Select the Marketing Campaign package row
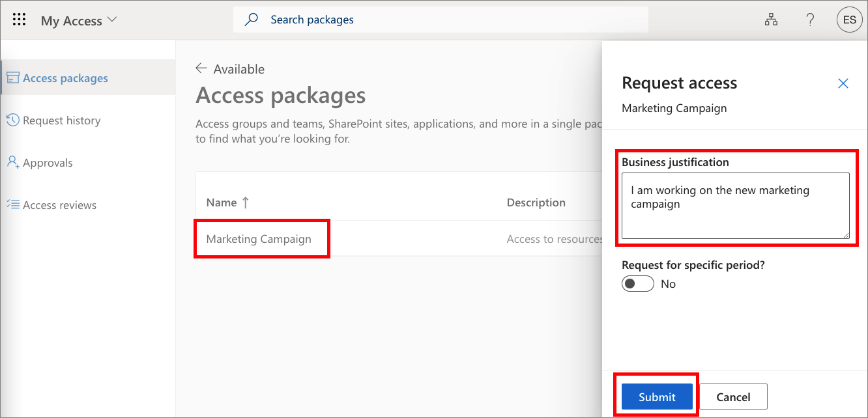The width and height of the screenshot is (868, 418). pos(259,239)
